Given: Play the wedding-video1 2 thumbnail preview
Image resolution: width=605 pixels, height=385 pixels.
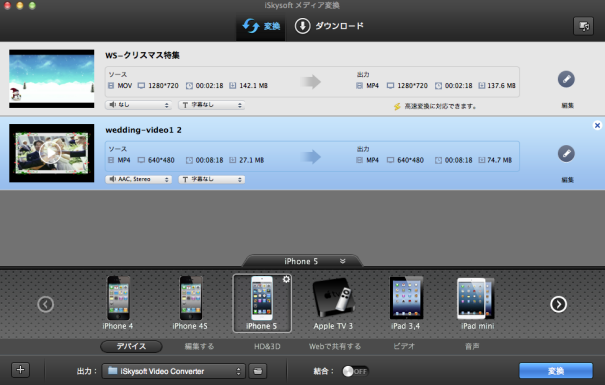Looking at the screenshot, I should (x=51, y=153).
